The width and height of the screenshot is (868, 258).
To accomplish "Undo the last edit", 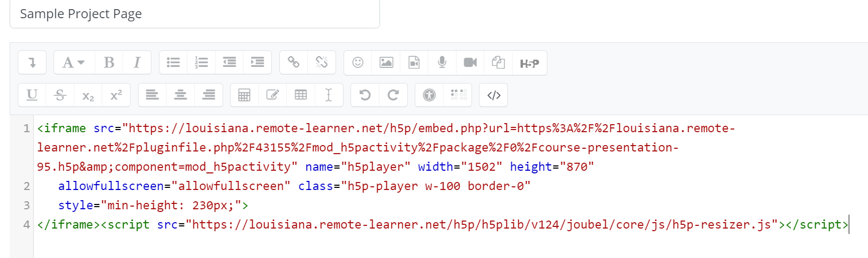I will (x=365, y=95).
